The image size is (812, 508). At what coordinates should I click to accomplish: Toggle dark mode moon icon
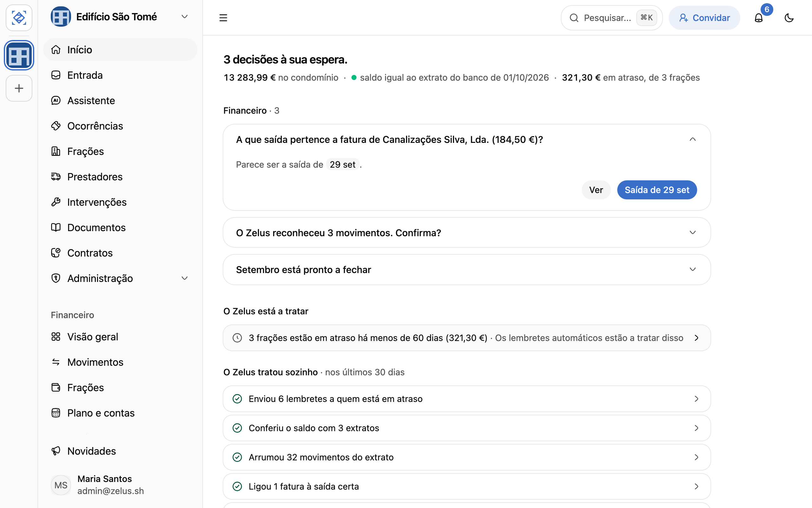789,17
